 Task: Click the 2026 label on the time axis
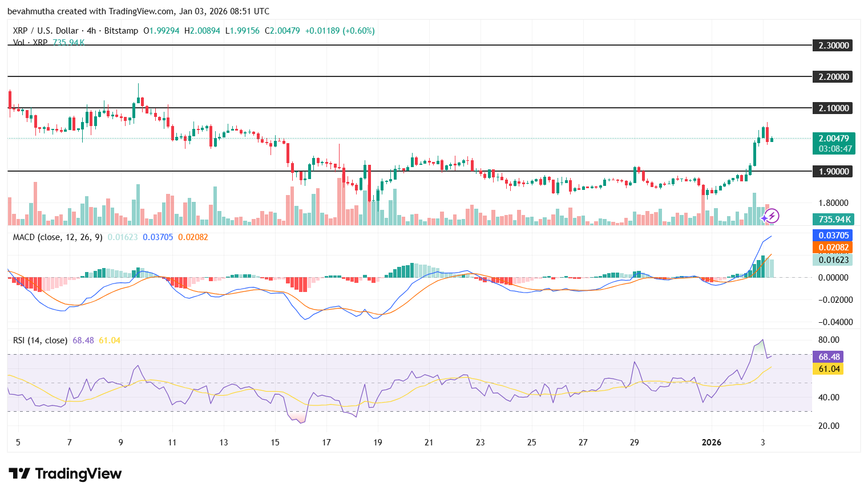[x=712, y=442]
